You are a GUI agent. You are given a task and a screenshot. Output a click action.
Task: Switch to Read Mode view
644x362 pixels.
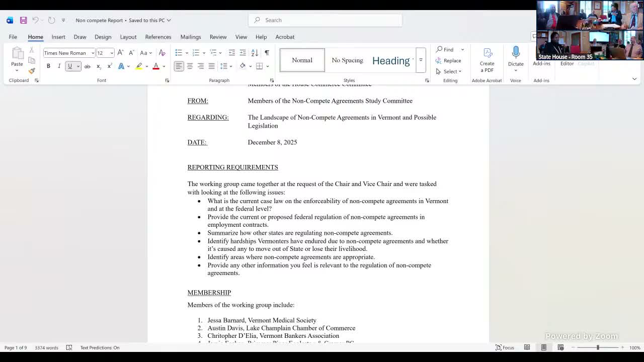click(x=527, y=347)
